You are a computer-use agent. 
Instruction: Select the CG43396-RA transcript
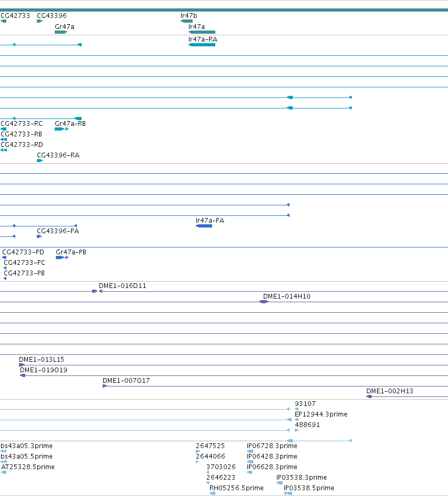40,161
